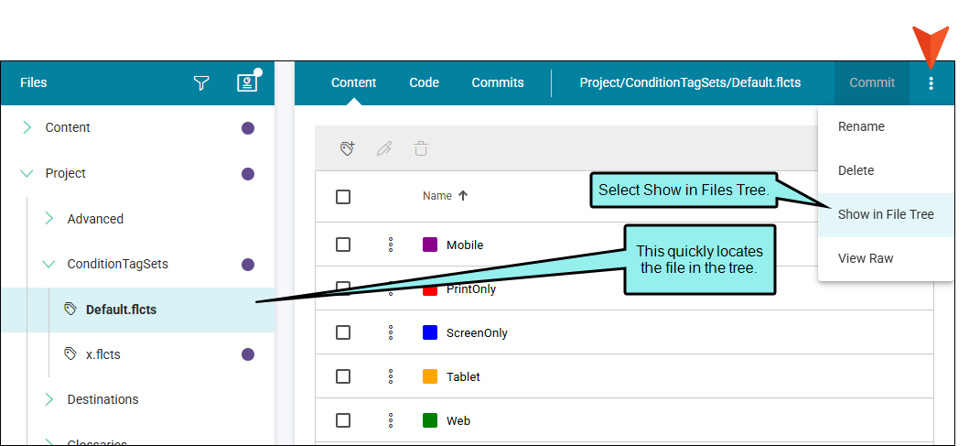The height and width of the screenshot is (446, 980).
Task: Open the user profile icon in Files header
Action: pos(246,83)
